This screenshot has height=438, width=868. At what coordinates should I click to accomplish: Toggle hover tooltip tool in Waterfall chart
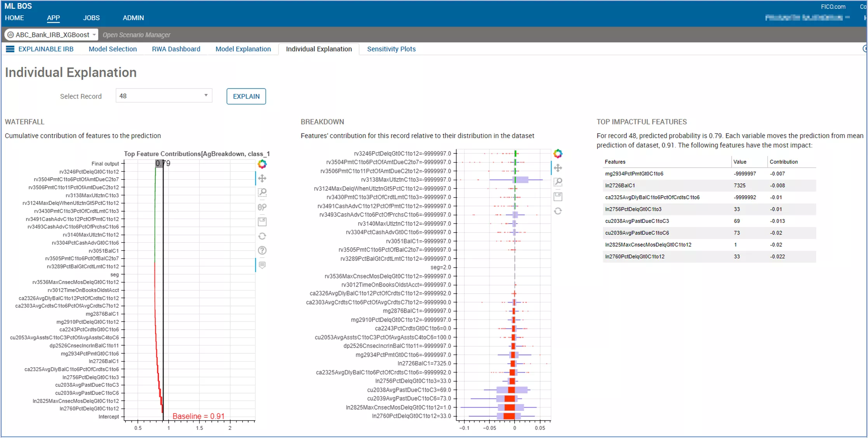(x=262, y=265)
